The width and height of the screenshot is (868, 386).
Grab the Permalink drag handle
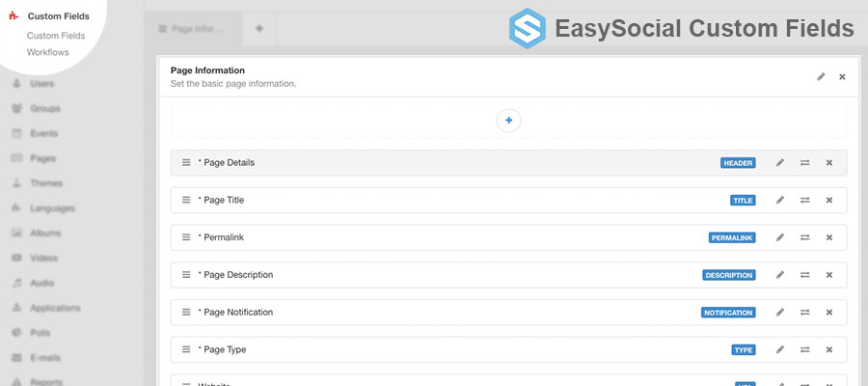(186, 237)
